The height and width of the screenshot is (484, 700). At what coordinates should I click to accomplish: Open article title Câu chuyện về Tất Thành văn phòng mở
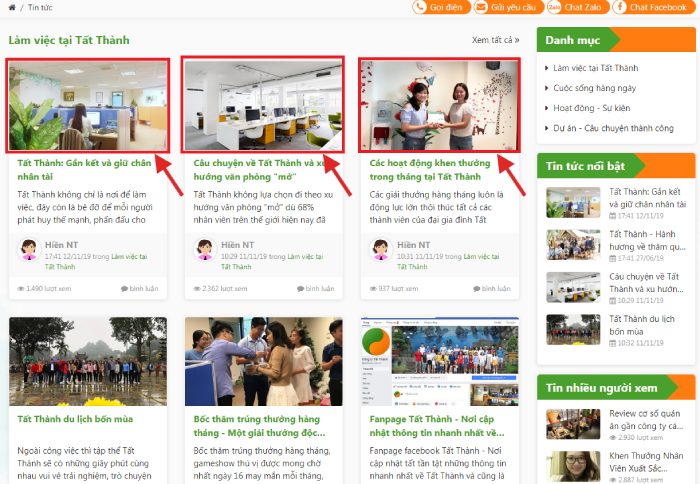260,170
